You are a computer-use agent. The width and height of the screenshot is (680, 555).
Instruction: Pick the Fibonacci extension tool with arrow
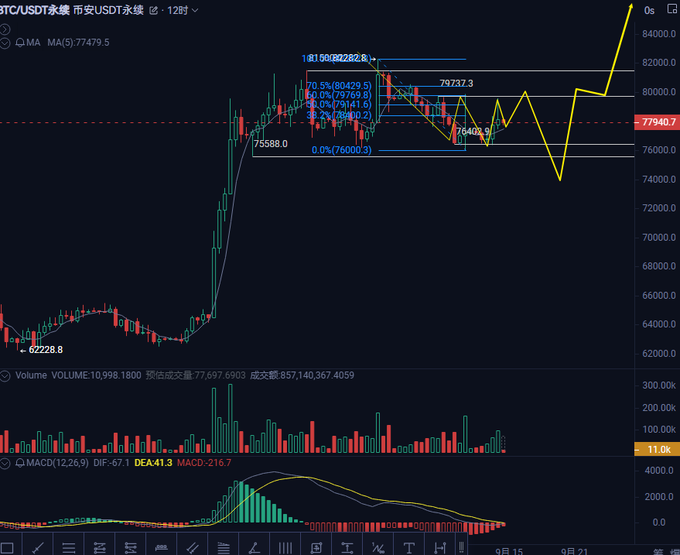tap(131, 548)
